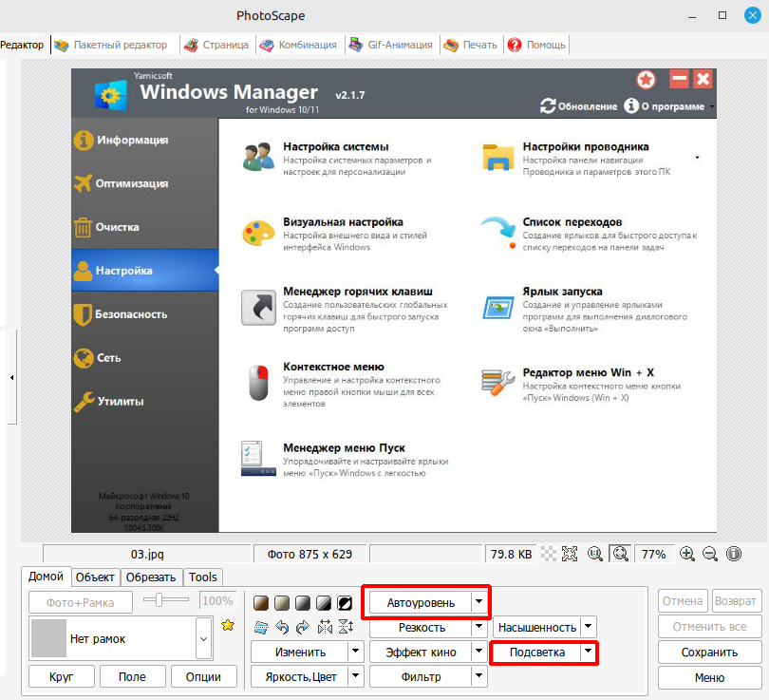Open the Нет рамок frame combo box
The height and width of the screenshot is (700, 769).
pos(203,639)
